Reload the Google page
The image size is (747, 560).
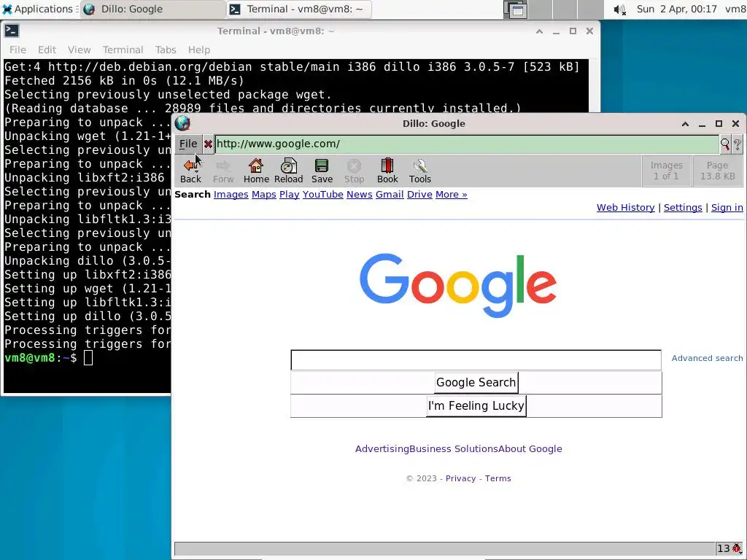pos(288,171)
